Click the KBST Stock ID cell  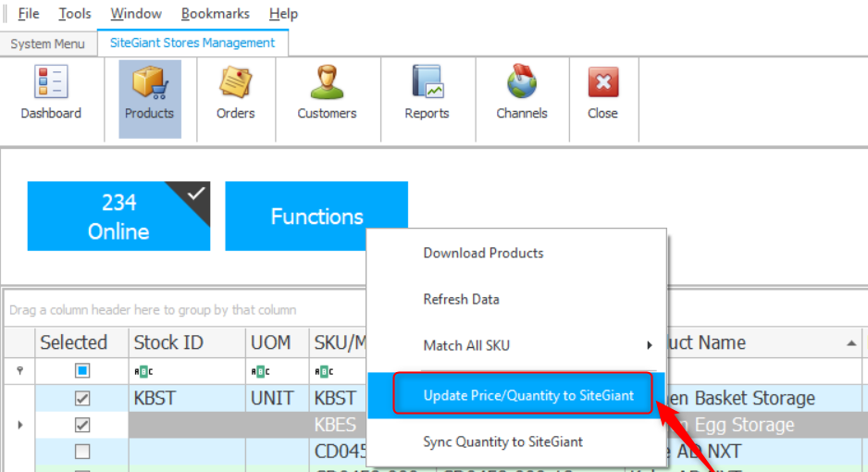(187, 398)
